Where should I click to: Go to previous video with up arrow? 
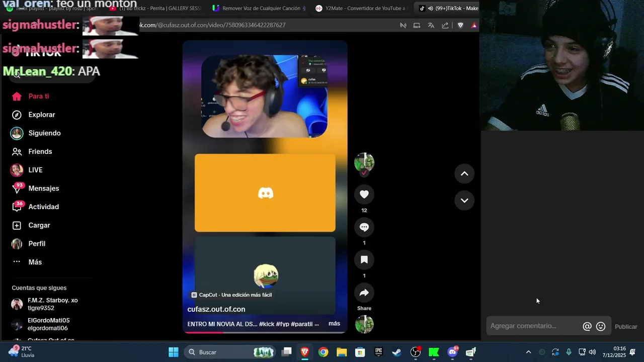[464, 173]
